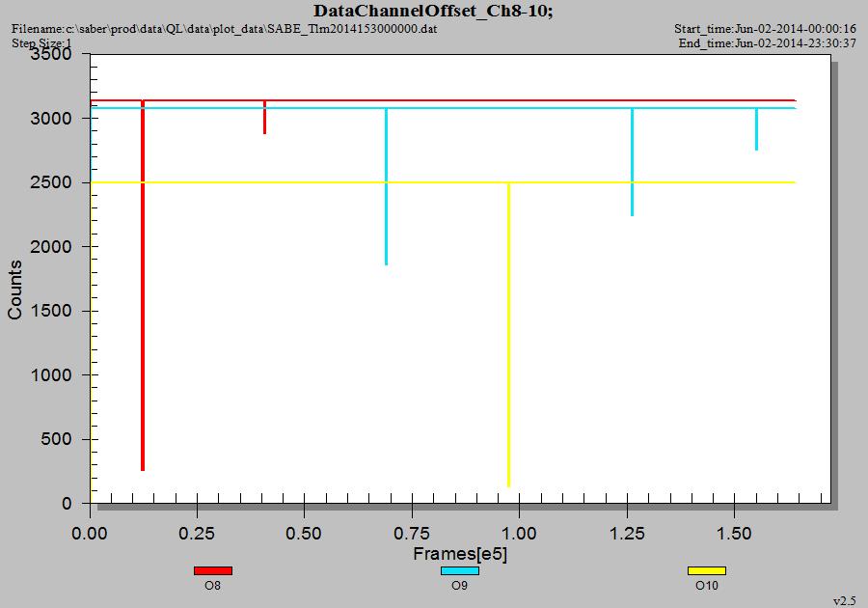Click the 1.00 x-axis tick label
The height and width of the screenshot is (608, 868).
[x=519, y=534]
